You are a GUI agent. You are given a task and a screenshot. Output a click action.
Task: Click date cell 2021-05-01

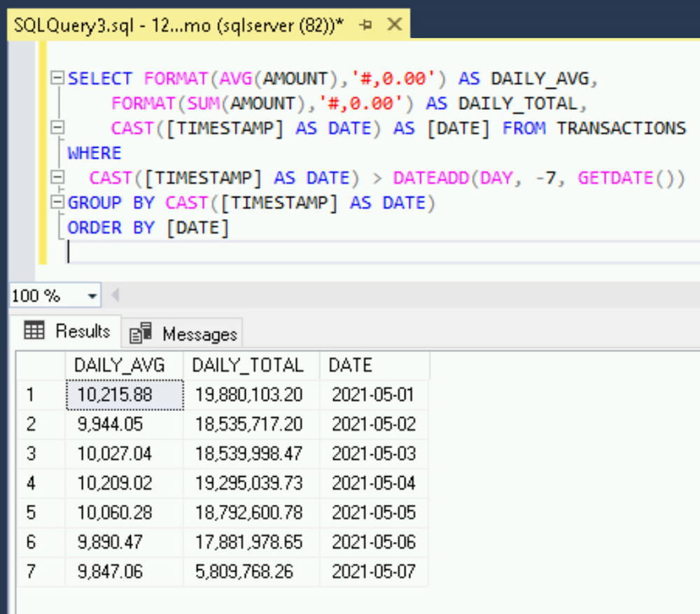click(x=374, y=395)
